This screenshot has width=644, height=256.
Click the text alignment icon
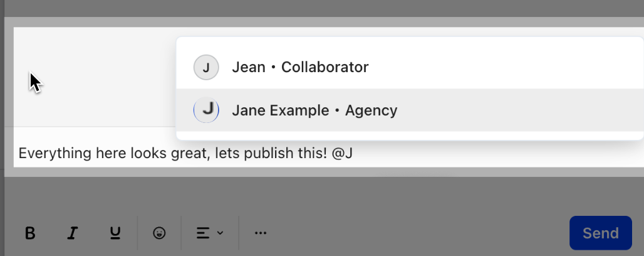point(203,233)
